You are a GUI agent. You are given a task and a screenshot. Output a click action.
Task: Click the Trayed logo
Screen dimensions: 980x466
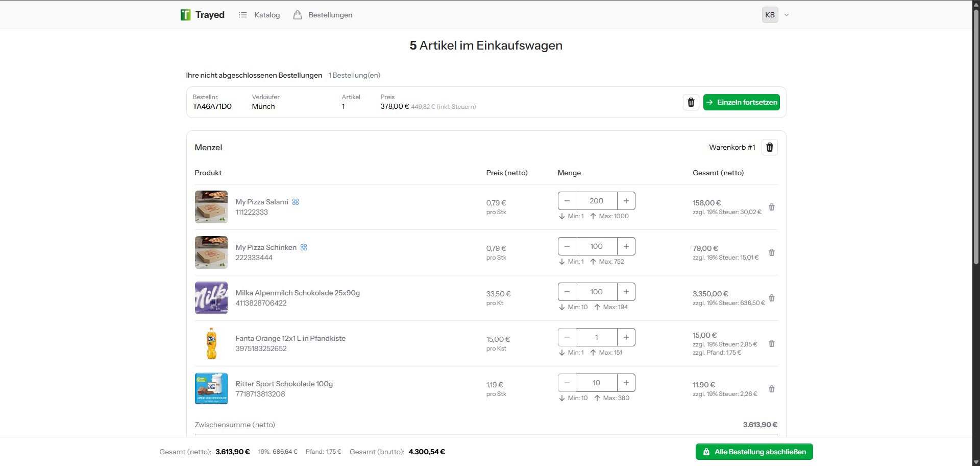[x=203, y=15]
